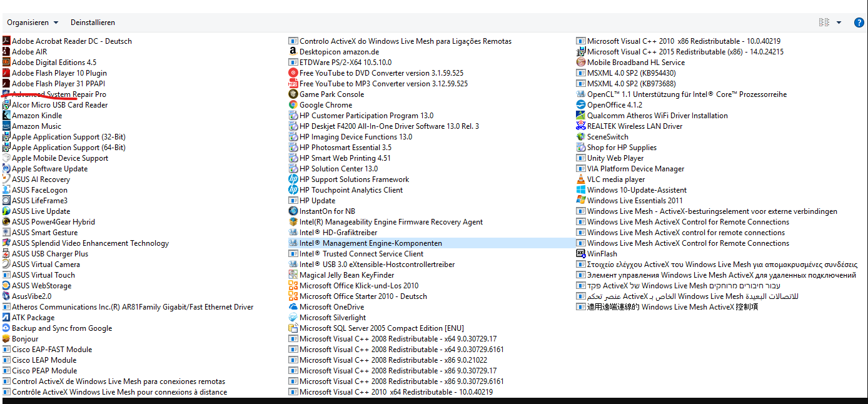This screenshot has height=404, width=868.
Task: Select HP Deskjet F4200 All-In-One Driver Software
Action: coord(384,126)
